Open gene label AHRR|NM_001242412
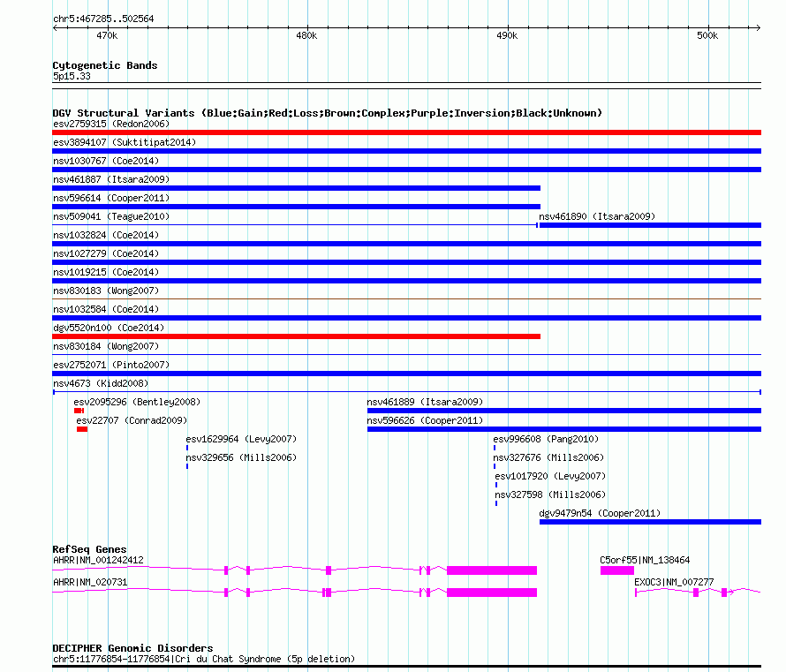This screenshot has height=672, width=786. coord(98,560)
